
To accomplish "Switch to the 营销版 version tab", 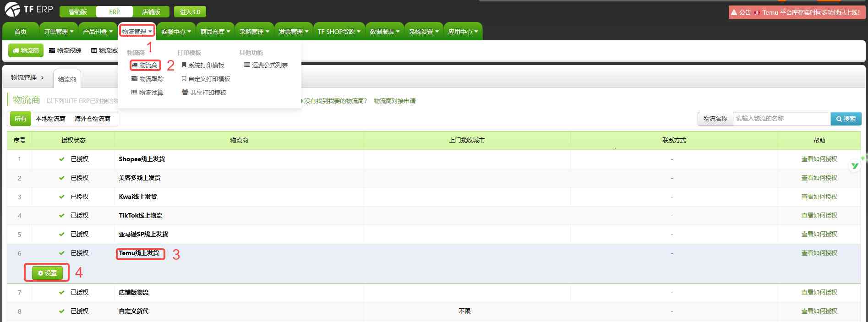I will coord(78,12).
